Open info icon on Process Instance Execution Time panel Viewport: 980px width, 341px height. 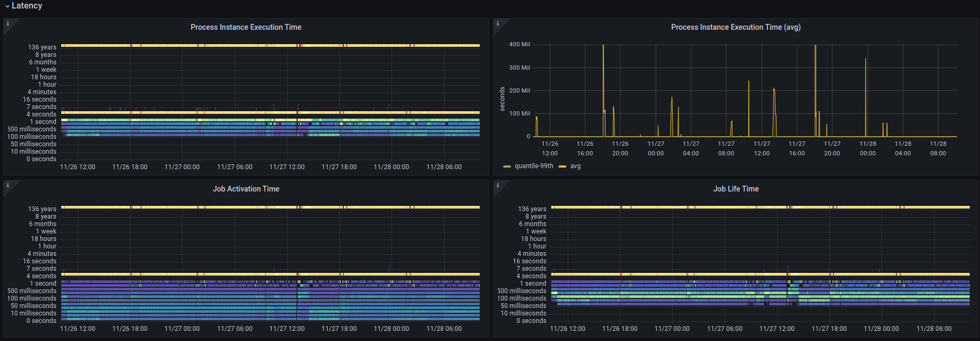(8, 23)
